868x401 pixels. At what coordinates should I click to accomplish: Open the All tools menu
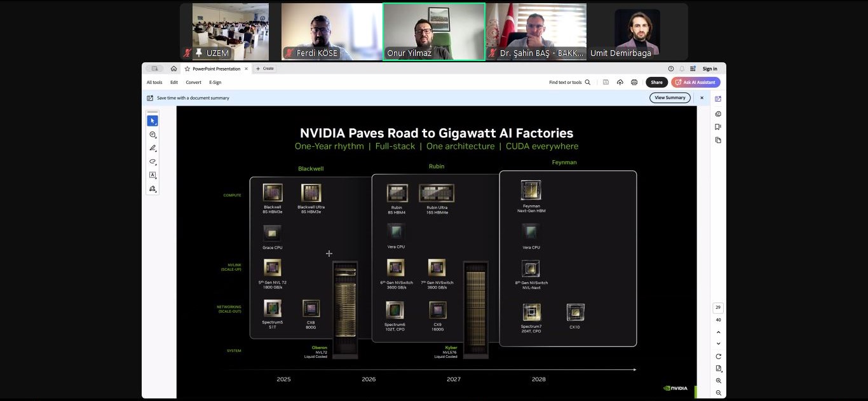pos(154,82)
